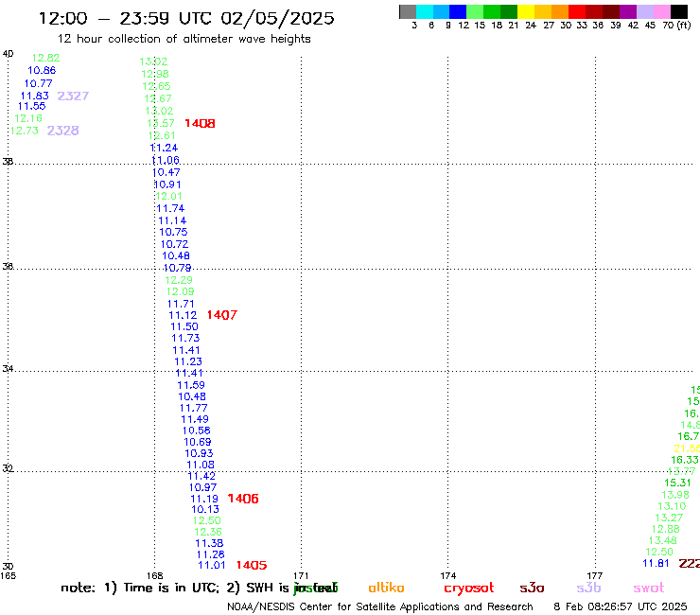700x615 pixels.
Task: Click the 11.24 wave height reading
Action: pyautogui.click(x=164, y=148)
